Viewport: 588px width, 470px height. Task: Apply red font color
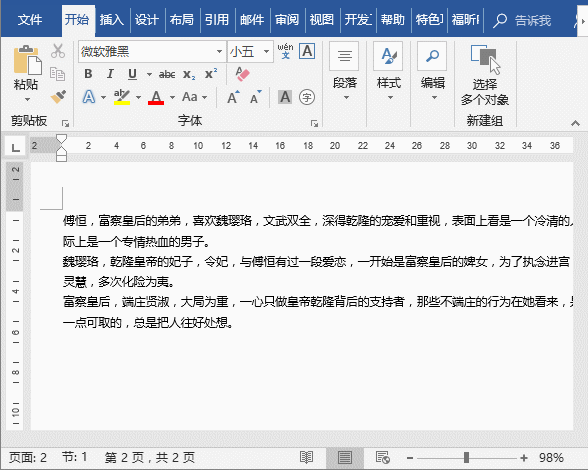pyautogui.click(x=156, y=97)
